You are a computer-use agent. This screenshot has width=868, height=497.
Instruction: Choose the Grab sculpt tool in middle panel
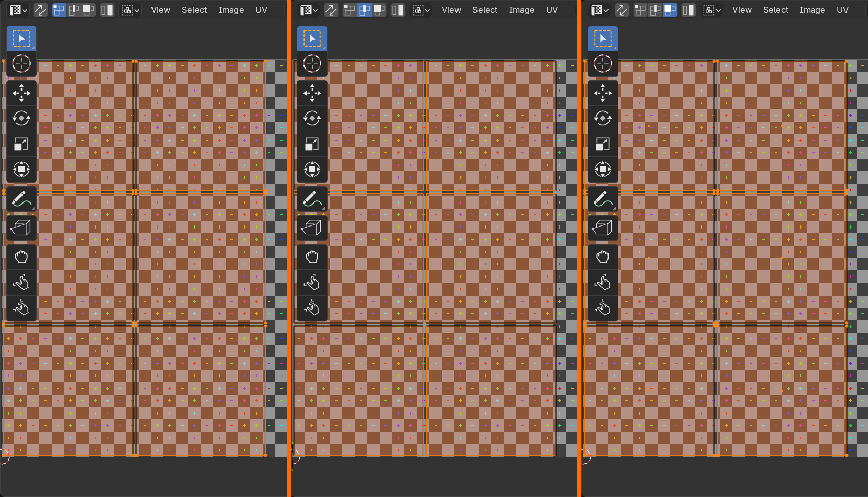click(312, 257)
